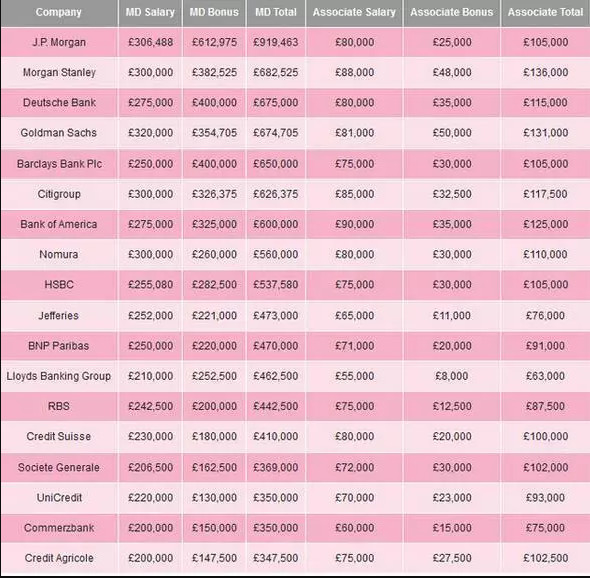This screenshot has width=590, height=578.
Task: Select the Associate Bonus column header
Action: click(x=452, y=12)
